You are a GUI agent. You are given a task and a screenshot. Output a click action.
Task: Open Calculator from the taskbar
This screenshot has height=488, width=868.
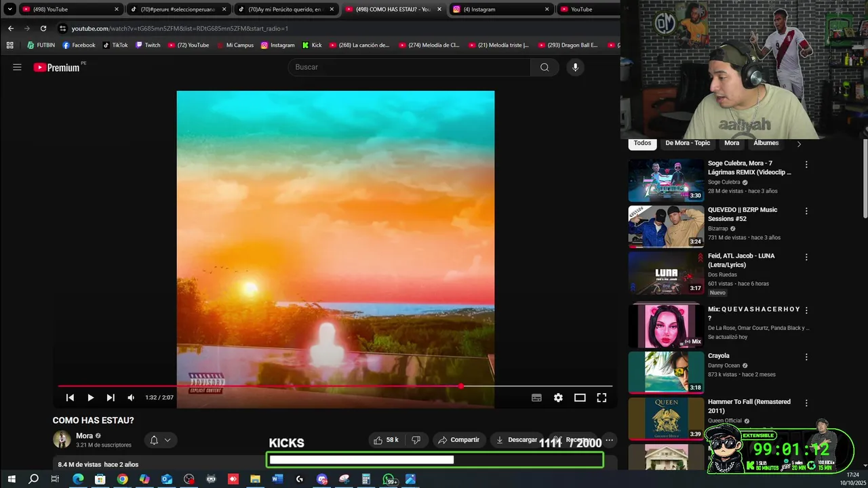coord(366,479)
